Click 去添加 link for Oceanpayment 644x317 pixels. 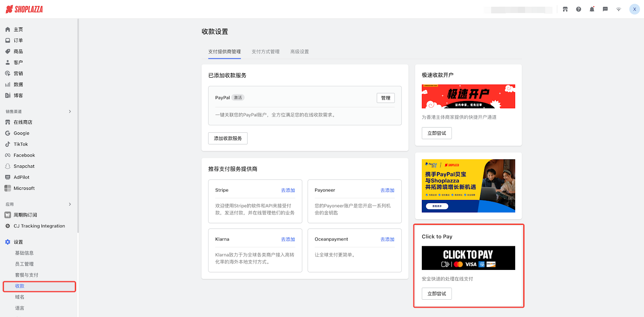click(x=387, y=239)
